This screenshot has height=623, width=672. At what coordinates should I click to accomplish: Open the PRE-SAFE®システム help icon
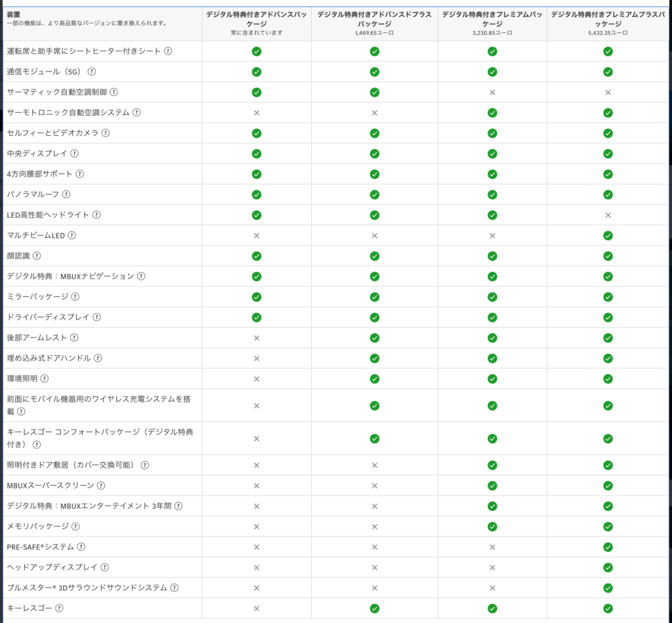pos(81,547)
